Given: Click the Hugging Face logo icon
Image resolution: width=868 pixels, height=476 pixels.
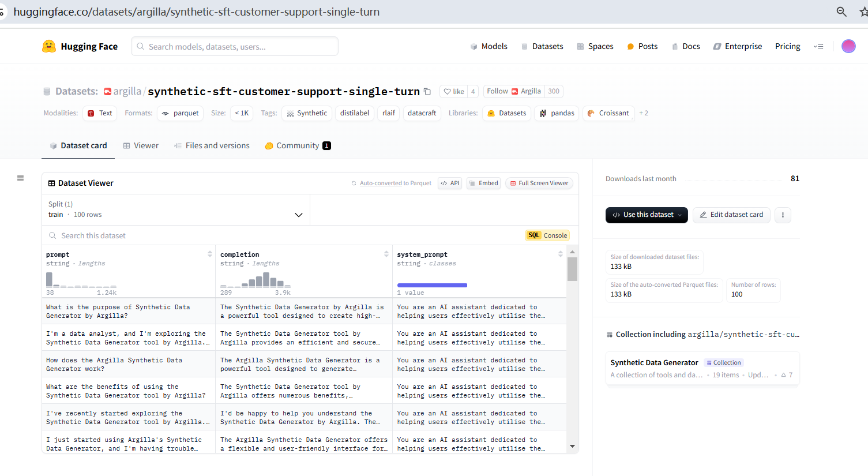Looking at the screenshot, I should (49, 46).
